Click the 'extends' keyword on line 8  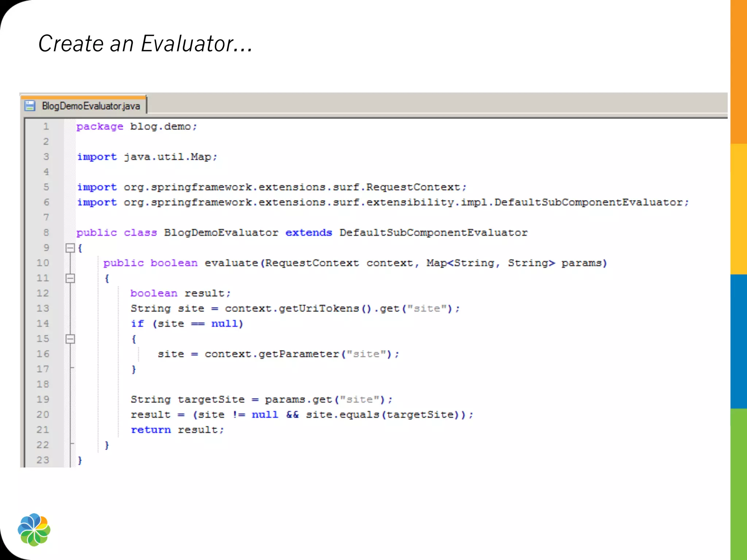(309, 233)
